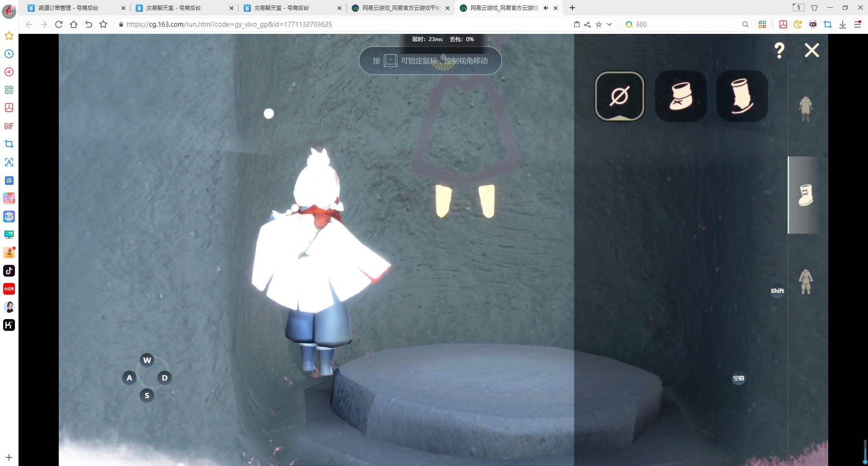Tap the 空格 (space) on-screen button
Image resolution: width=868 pixels, height=466 pixels.
739,378
